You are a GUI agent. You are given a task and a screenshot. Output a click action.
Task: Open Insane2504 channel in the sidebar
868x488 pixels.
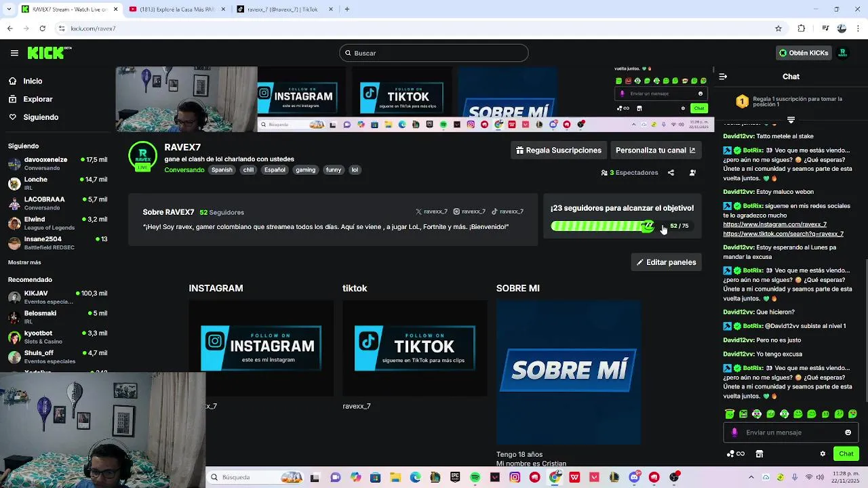(x=58, y=243)
